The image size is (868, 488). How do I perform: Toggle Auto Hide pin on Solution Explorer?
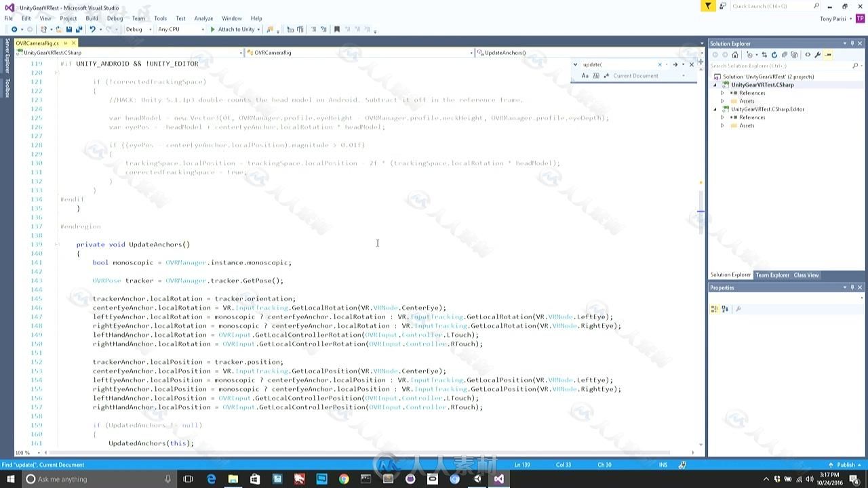pos(852,43)
